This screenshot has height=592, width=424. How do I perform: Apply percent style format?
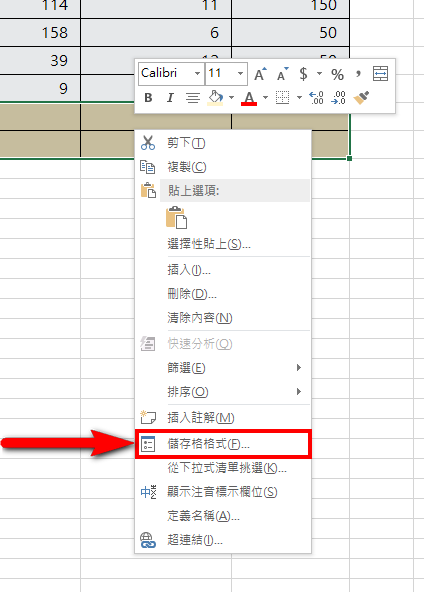(x=337, y=74)
